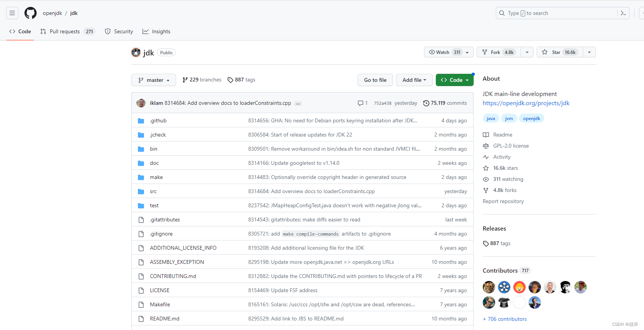
Task: Open the green Code clone dropdown
Action: 455,80
